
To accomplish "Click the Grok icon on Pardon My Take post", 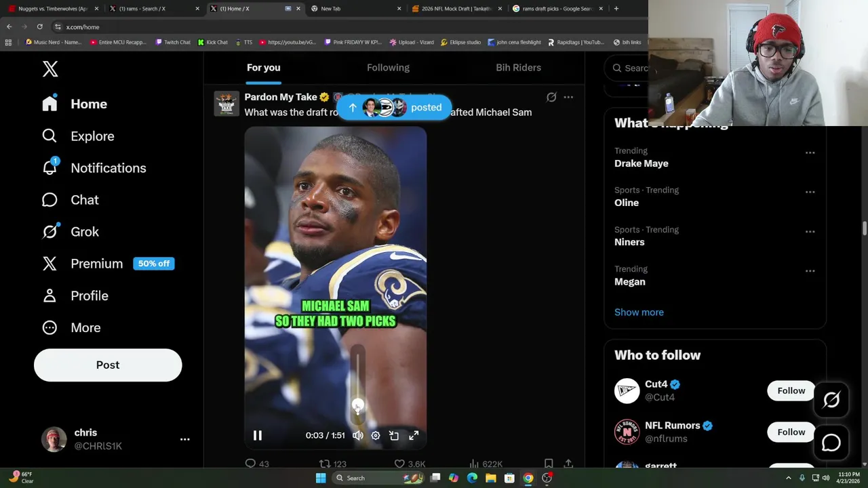I will (551, 97).
